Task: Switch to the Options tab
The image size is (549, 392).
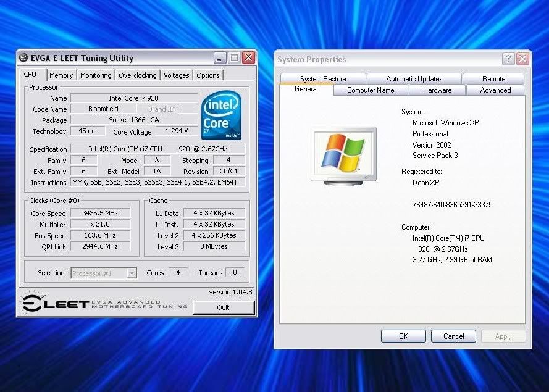Action: pos(207,75)
